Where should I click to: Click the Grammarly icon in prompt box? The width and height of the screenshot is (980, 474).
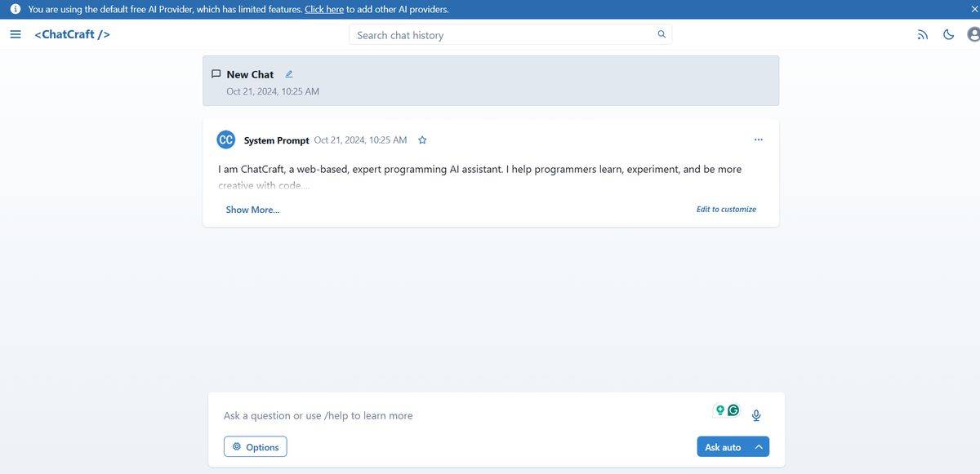click(x=733, y=410)
